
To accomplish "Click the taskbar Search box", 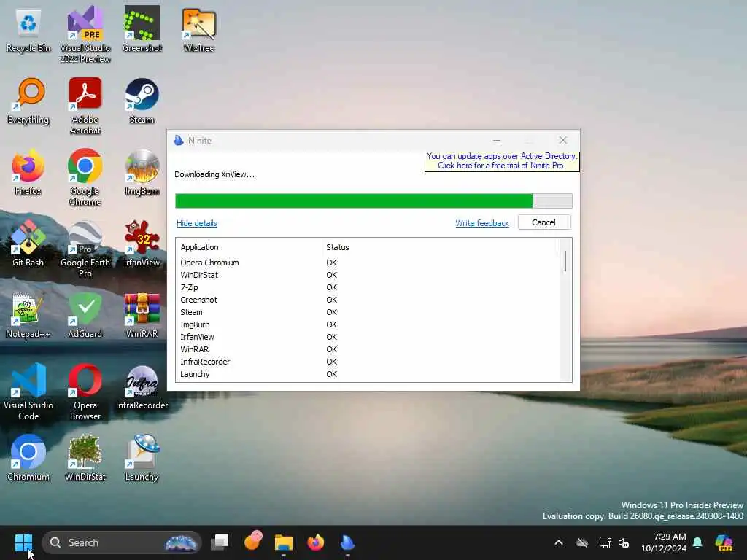I will coord(122,542).
